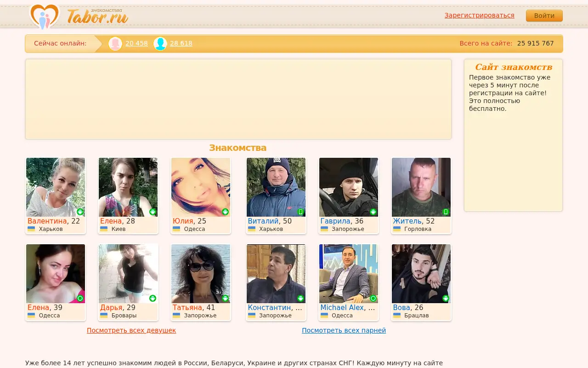
Task: Click Посмотреть всех девушек link
Action: click(x=131, y=330)
